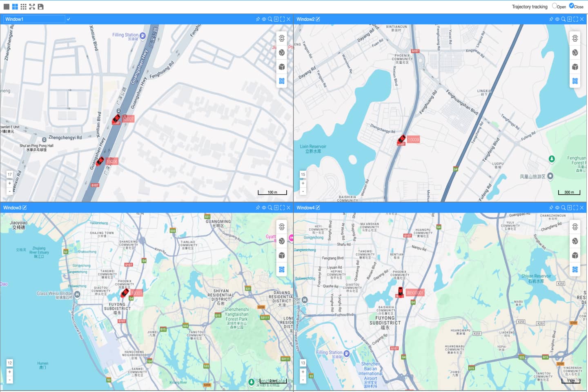Toggle traffic layer in Window1 map
The image size is (588, 392).
pyautogui.click(x=282, y=38)
